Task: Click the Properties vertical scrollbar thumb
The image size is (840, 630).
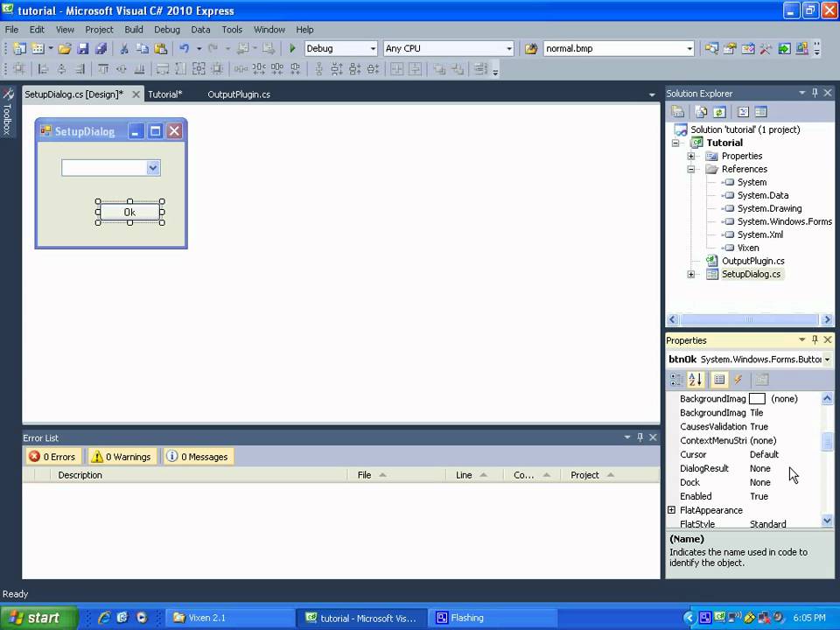Action: tap(827, 442)
